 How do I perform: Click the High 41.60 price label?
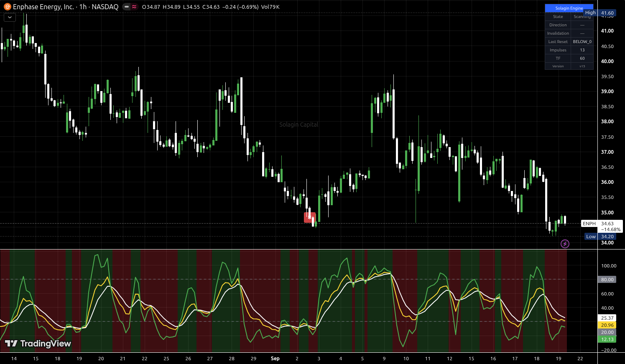coord(599,13)
